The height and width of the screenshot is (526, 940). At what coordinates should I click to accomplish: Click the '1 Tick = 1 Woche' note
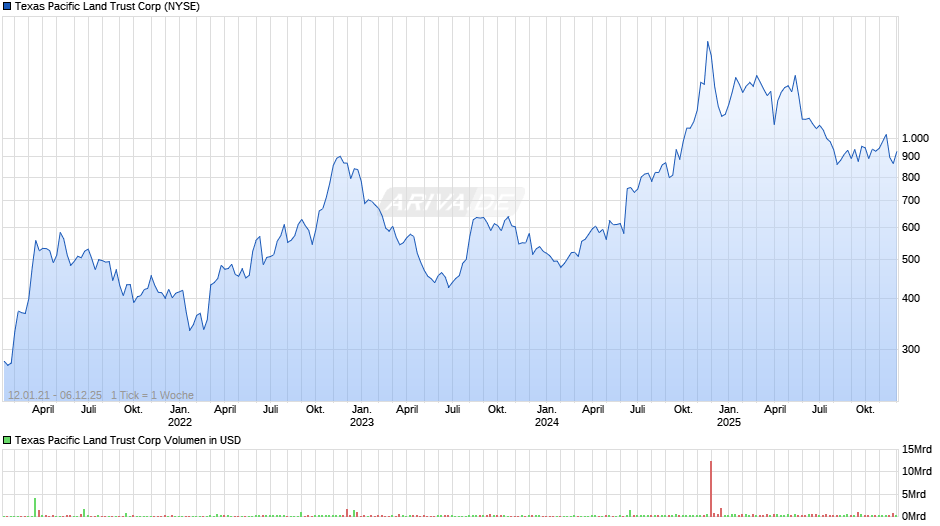(152, 395)
